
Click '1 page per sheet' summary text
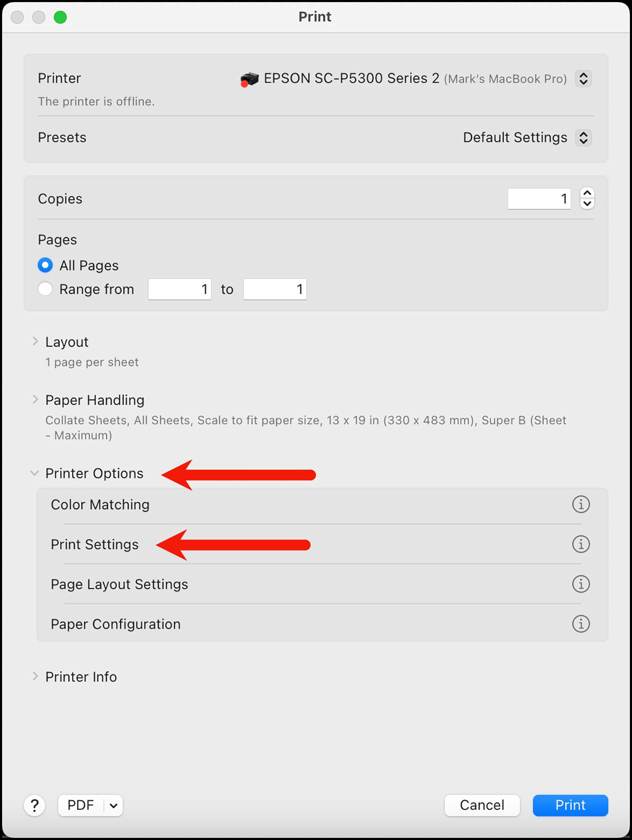pos(92,362)
